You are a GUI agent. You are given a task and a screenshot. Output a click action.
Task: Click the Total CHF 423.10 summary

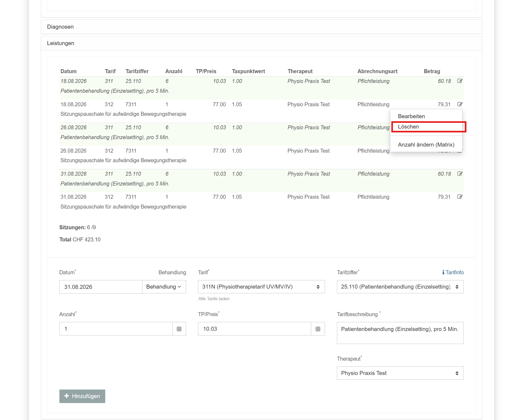click(x=80, y=240)
